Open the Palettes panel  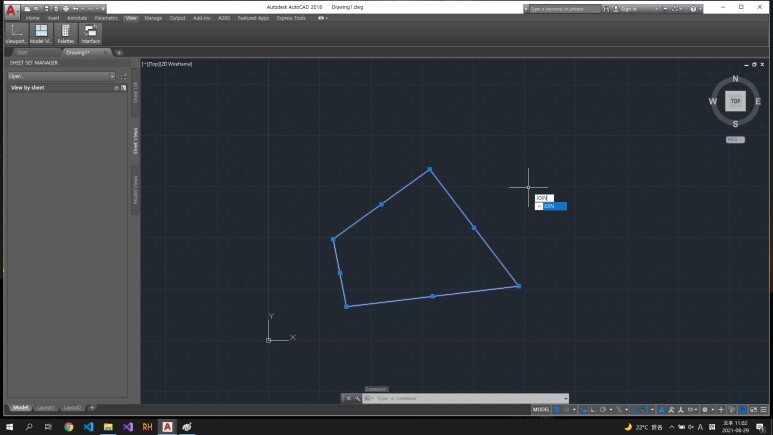click(x=66, y=34)
